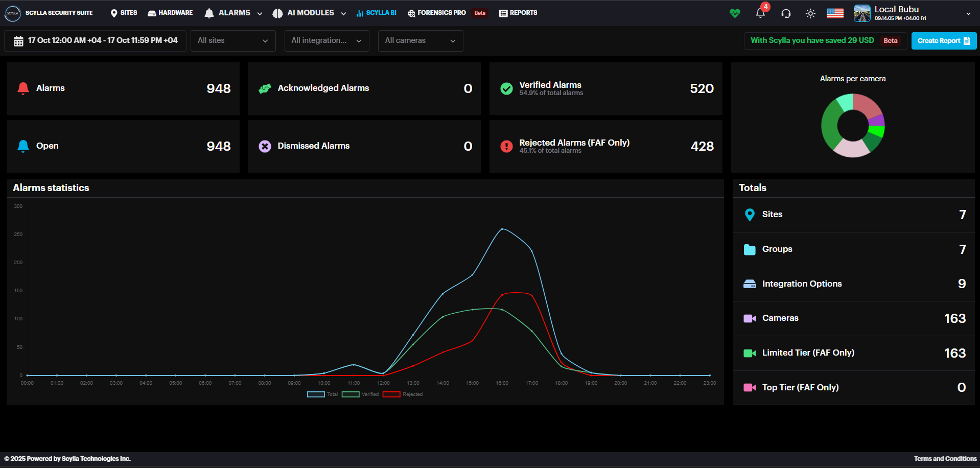
Task: Toggle light theme with sun icon
Action: click(810, 13)
